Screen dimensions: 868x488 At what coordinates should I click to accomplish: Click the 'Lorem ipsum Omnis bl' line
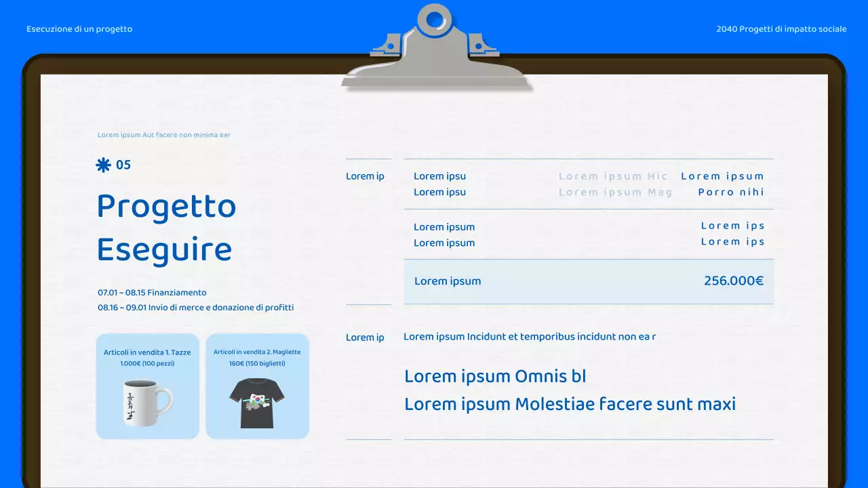[x=495, y=377]
